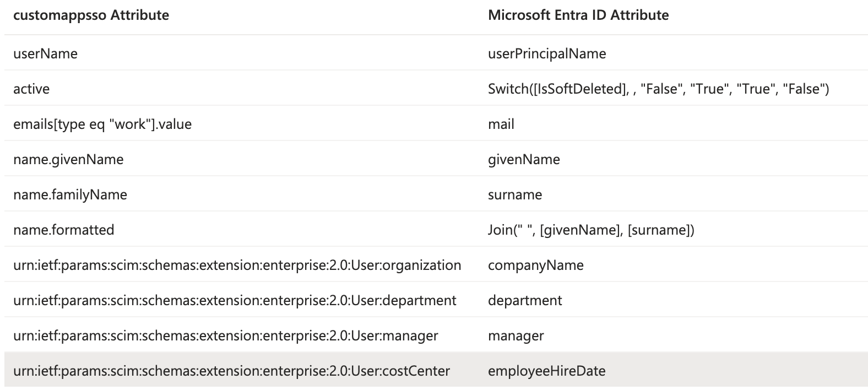Open the enterprise User:manager mapping
This screenshot has height=390, width=868.
(225, 335)
